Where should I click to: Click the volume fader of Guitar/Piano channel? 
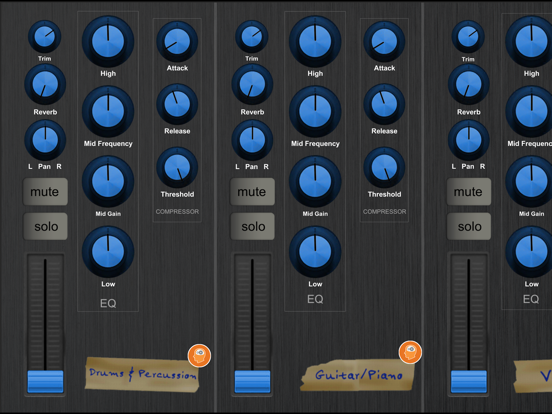pyautogui.click(x=252, y=381)
